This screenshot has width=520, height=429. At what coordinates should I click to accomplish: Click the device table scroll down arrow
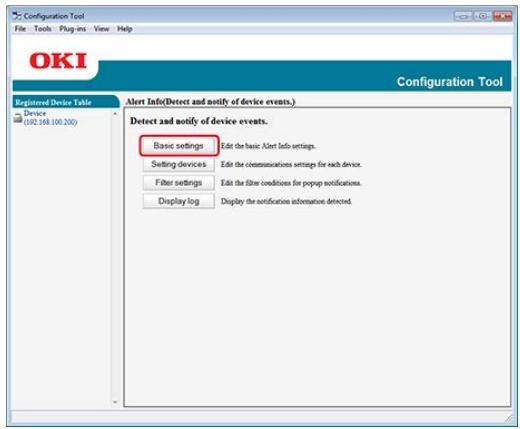115,402
